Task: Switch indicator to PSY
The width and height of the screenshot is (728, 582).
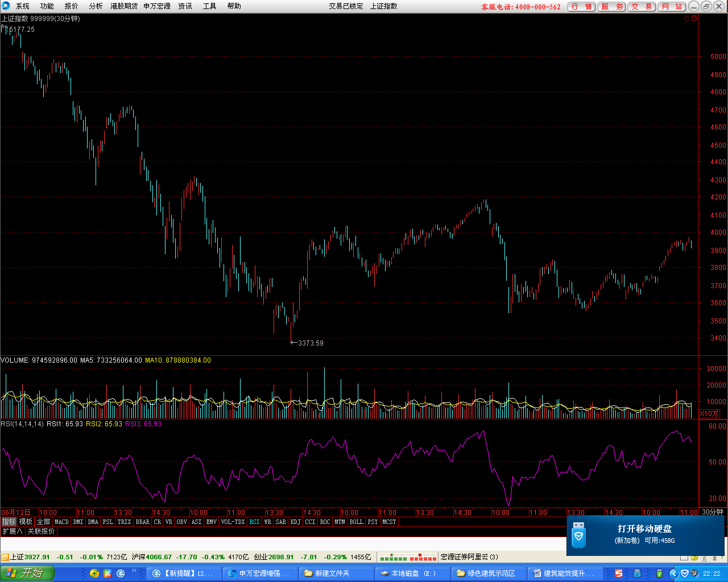Action: (x=373, y=522)
